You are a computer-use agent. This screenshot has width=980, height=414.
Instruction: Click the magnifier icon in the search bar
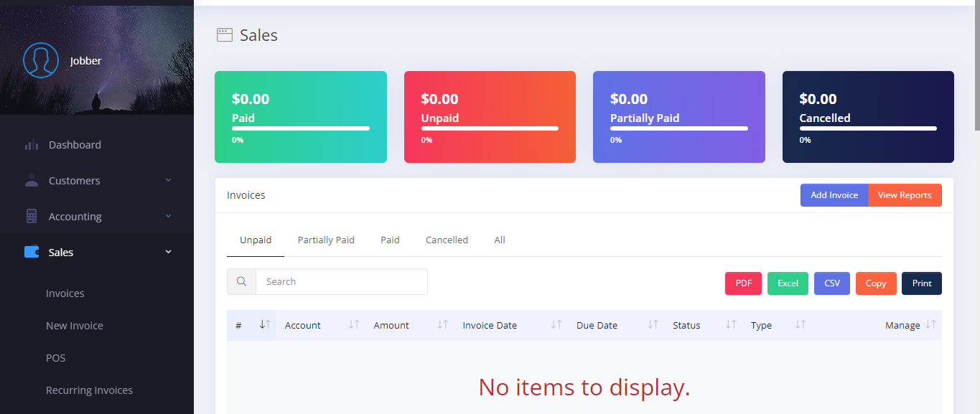point(241,281)
